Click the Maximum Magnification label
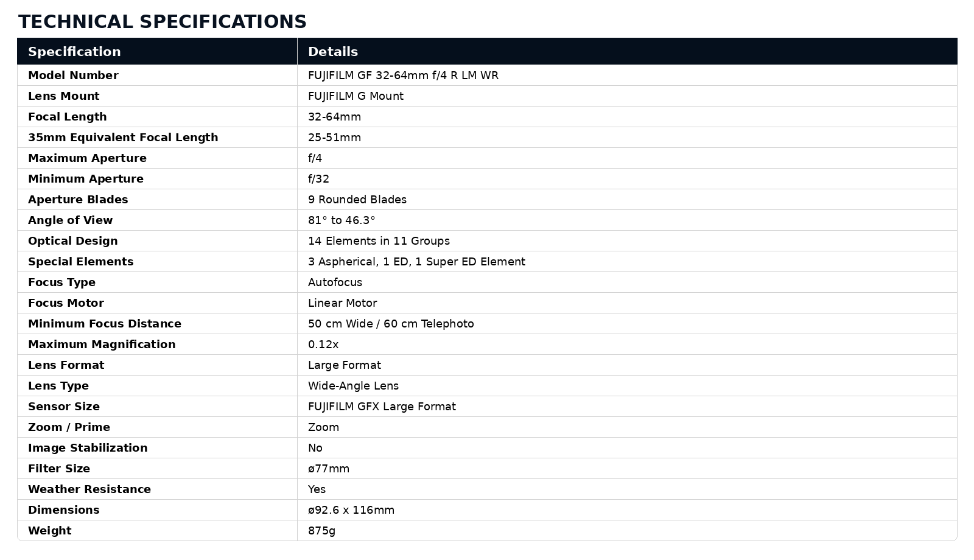This screenshot has width=974, height=560. tap(102, 345)
